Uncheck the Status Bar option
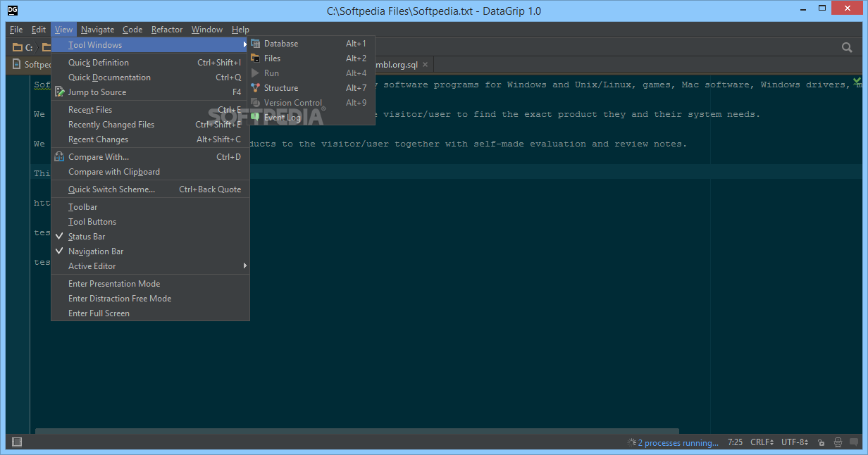 click(151, 237)
